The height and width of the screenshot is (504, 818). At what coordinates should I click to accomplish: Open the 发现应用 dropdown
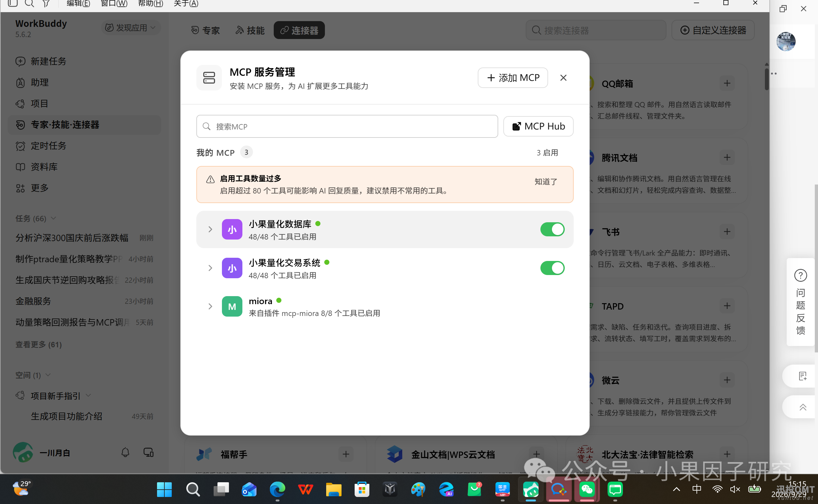(x=131, y=28)
